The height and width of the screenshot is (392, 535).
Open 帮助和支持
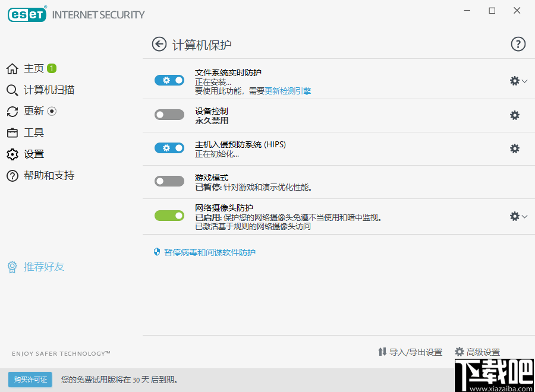click(x=48, y=175)
